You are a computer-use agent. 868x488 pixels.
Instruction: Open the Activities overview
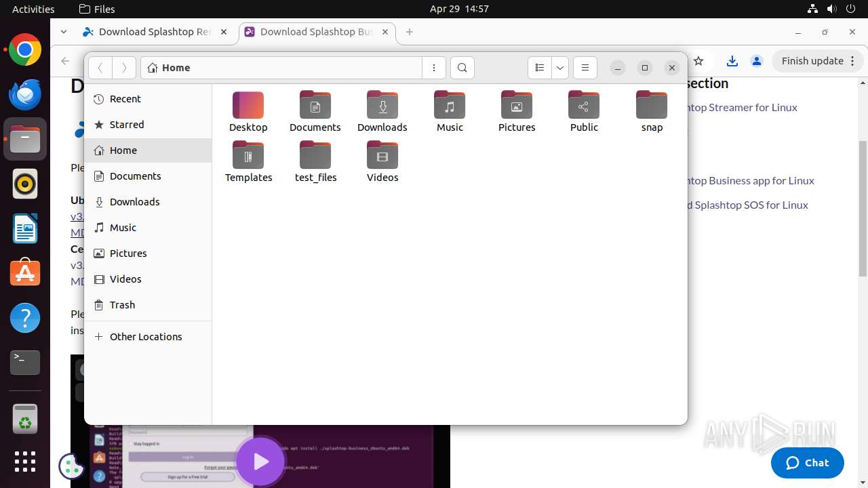33,9
